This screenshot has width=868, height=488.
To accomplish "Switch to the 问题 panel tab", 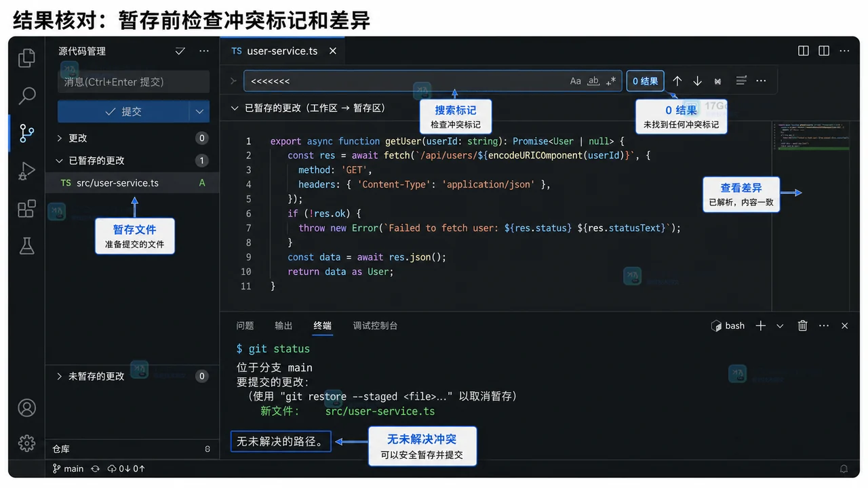I will 245,326.
